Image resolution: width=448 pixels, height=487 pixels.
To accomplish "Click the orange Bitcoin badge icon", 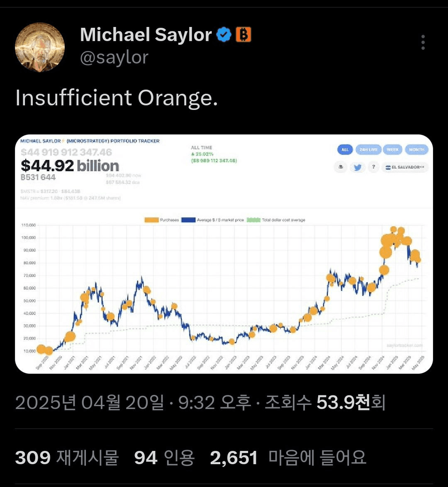I will click(x=243, y=35).
